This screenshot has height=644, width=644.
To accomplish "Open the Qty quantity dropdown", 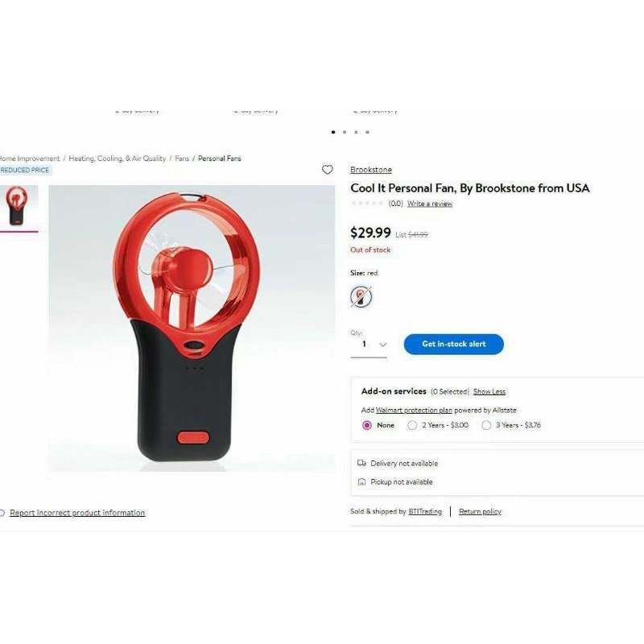I will (x=369, y=345).
